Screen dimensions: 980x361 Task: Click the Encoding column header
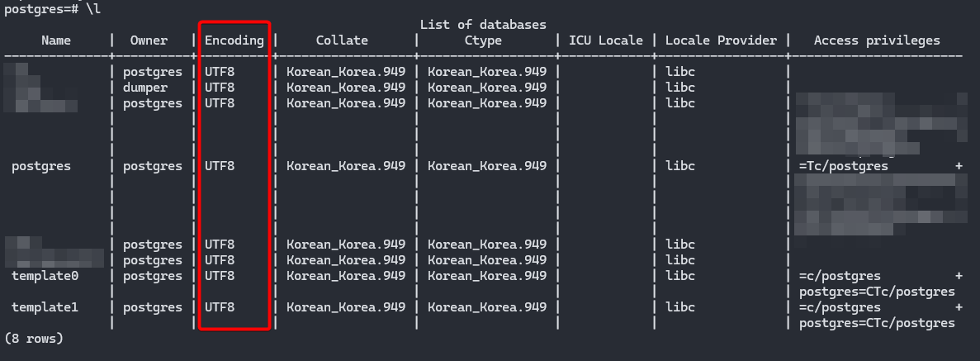(234, 40)
